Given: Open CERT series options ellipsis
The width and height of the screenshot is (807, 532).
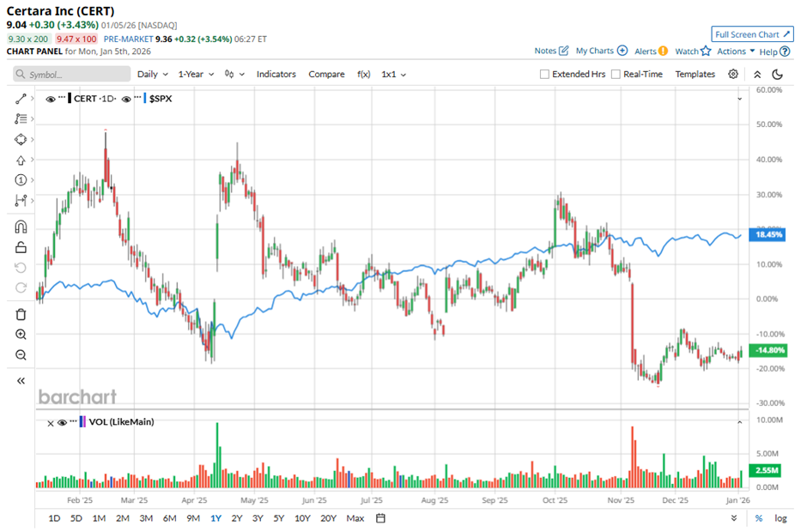Looking at the screenshot, I should click(62, 97).
